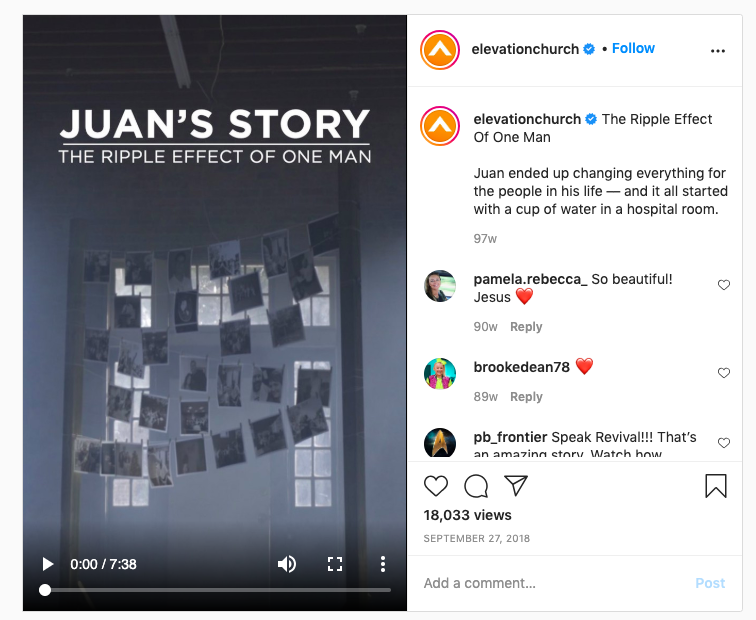Screen dimensions: 756x620
Task: Like the post with the heart icon
Action: point(435,486)
